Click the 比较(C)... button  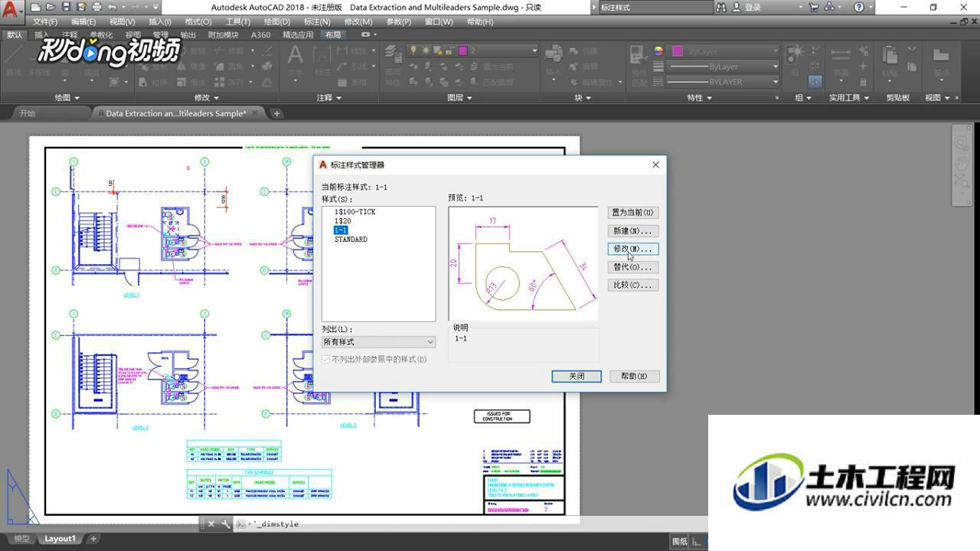click(x=632, y=285)
